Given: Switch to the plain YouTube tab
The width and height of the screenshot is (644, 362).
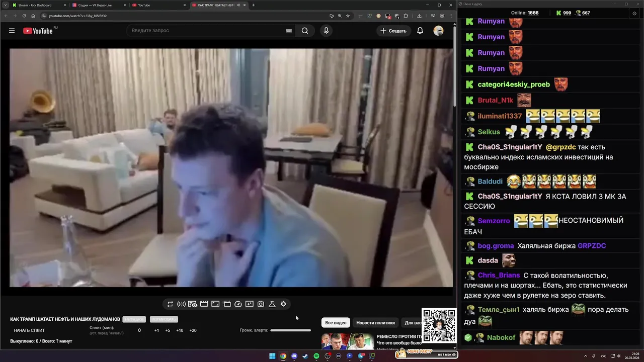Looking at the screenshot, I should (x=158, y=5).
